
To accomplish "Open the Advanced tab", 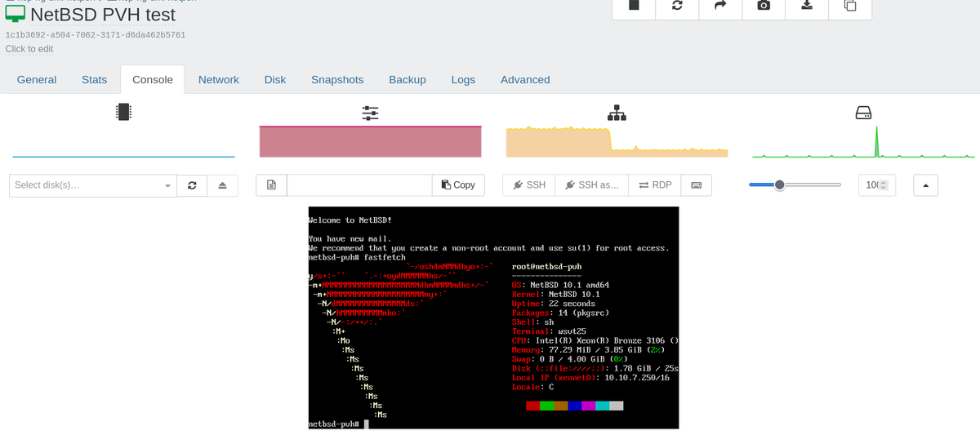I will 525,80.
